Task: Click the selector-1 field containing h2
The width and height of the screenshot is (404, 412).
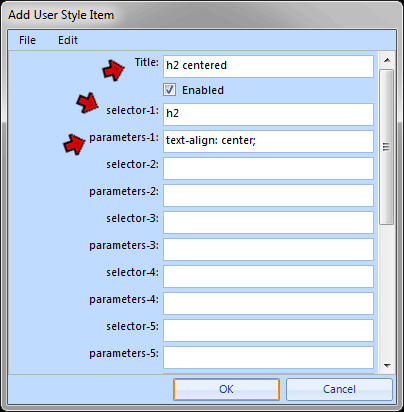Action: pyautogui.click(x=268, y=114)
